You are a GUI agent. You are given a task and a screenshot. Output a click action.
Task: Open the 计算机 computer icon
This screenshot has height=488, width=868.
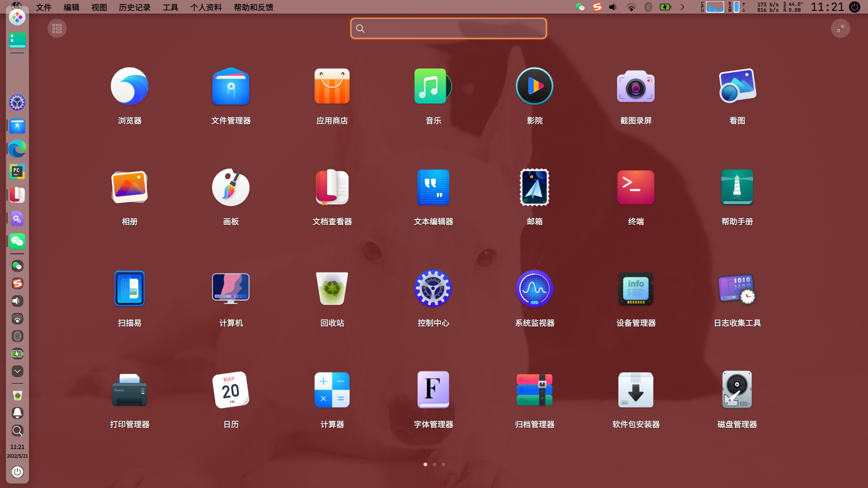click(231, 288)
